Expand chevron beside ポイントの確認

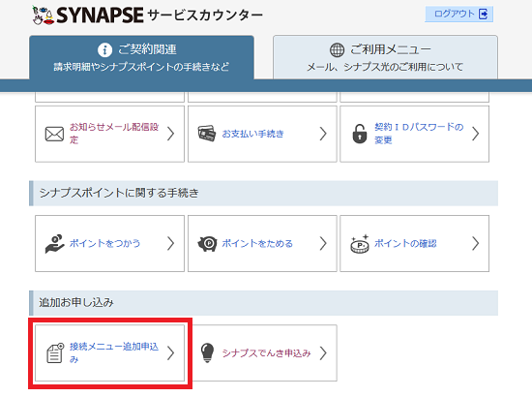coord(475,243)
